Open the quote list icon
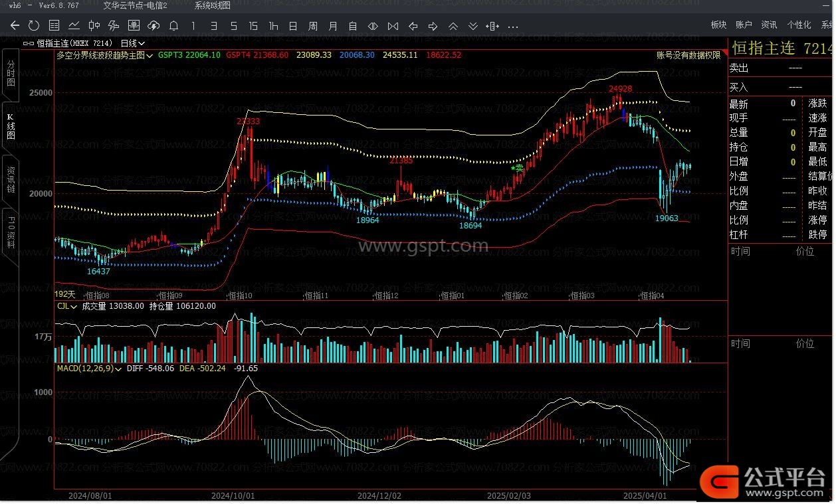The width and height of the screenshot is (836, 504). tap(54, 26)
